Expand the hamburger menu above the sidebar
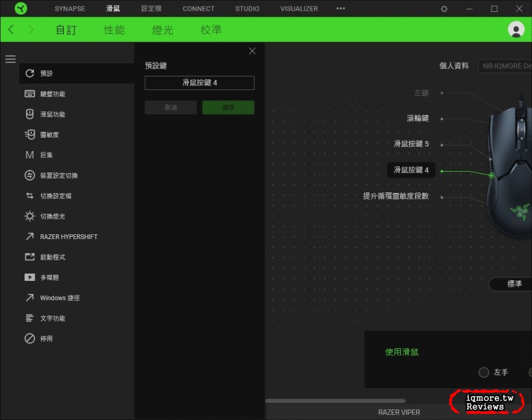This screenshot has width=532, height=420. click(x=11, y=59)
